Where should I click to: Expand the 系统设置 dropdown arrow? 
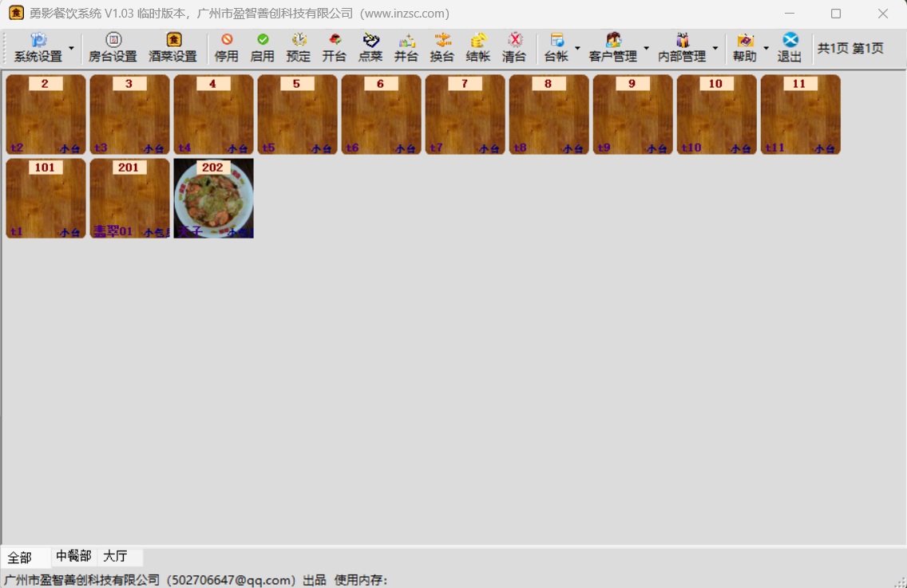[x=71, y=49]
